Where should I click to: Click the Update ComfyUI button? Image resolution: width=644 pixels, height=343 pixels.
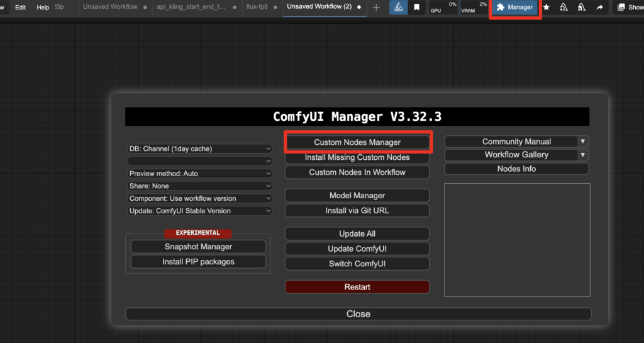357,249
